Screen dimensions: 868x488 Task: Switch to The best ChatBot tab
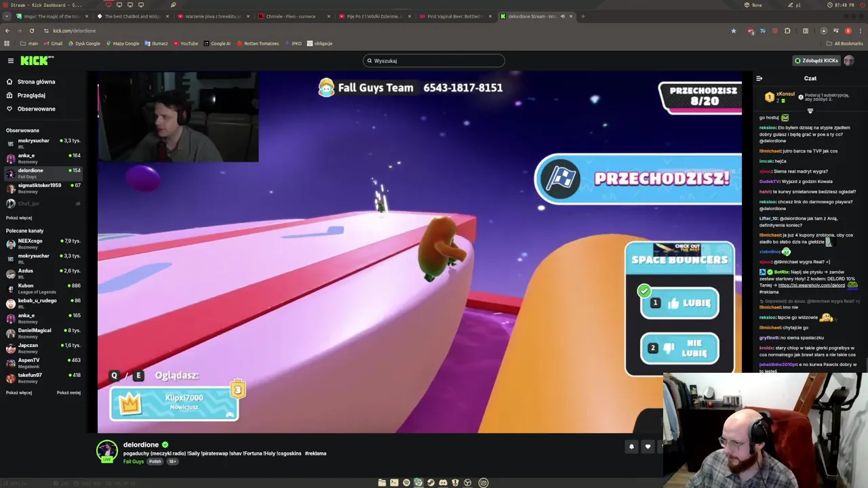[x=132, y=16]
